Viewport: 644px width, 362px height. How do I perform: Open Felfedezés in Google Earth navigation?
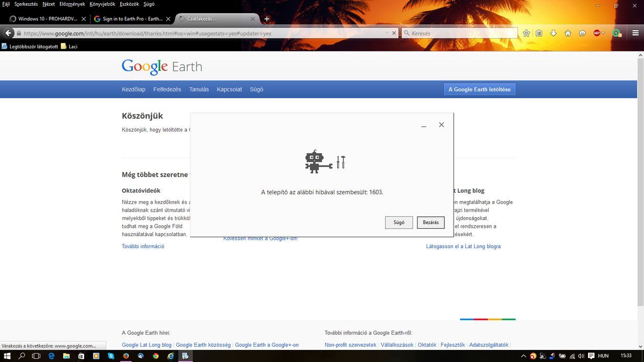click(x=167, y=89)
